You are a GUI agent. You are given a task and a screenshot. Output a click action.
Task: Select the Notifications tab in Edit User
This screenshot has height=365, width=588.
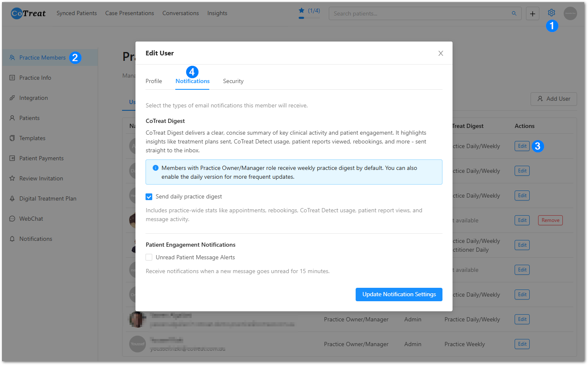pyautogui.click(x=193, y=81)
